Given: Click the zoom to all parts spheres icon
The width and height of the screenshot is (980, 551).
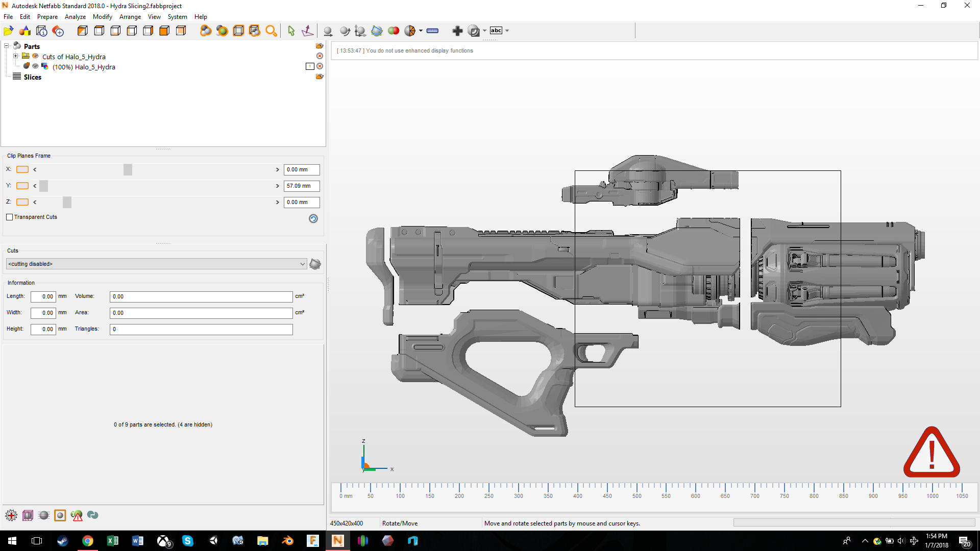Looking at the screenshot, I should coord(206,31).
